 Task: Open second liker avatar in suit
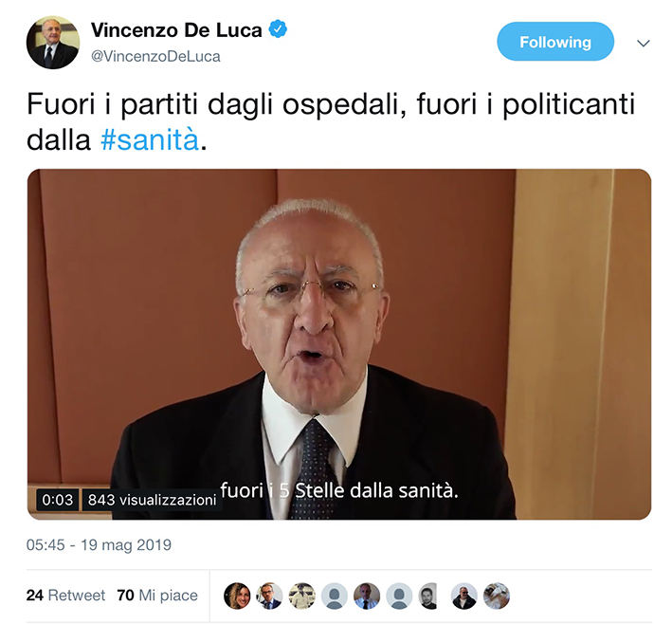coord(269,596)
